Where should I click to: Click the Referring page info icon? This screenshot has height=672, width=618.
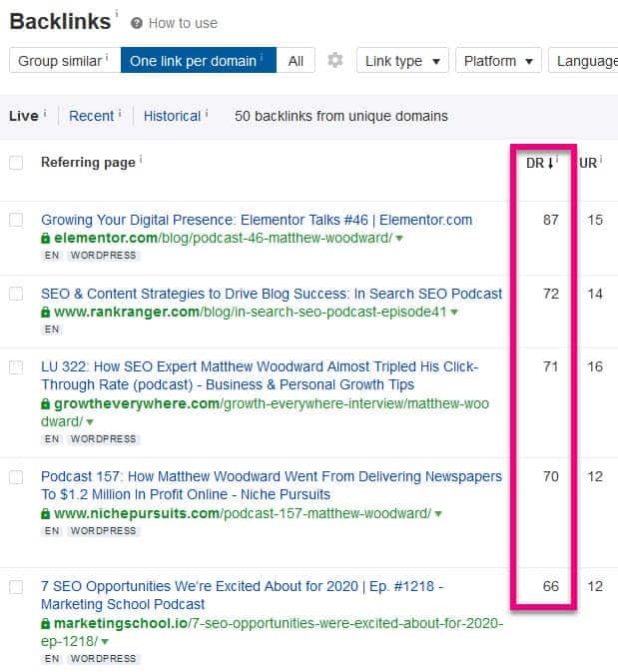pos(141,159)
